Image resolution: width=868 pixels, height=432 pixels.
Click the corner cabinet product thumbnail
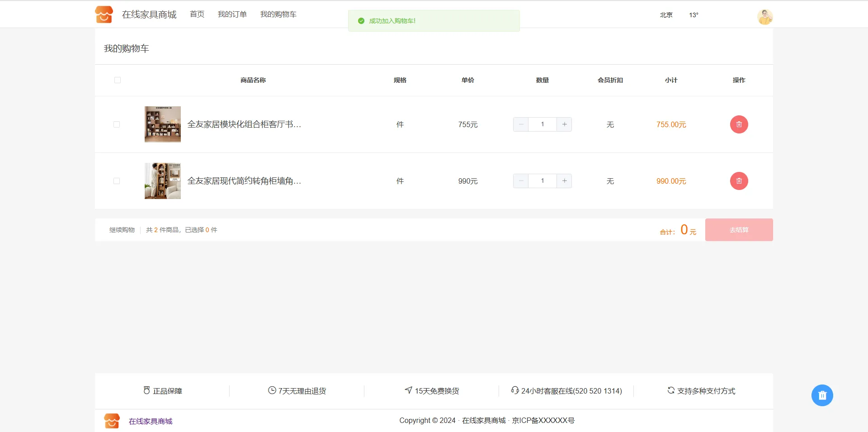(163, 181)
